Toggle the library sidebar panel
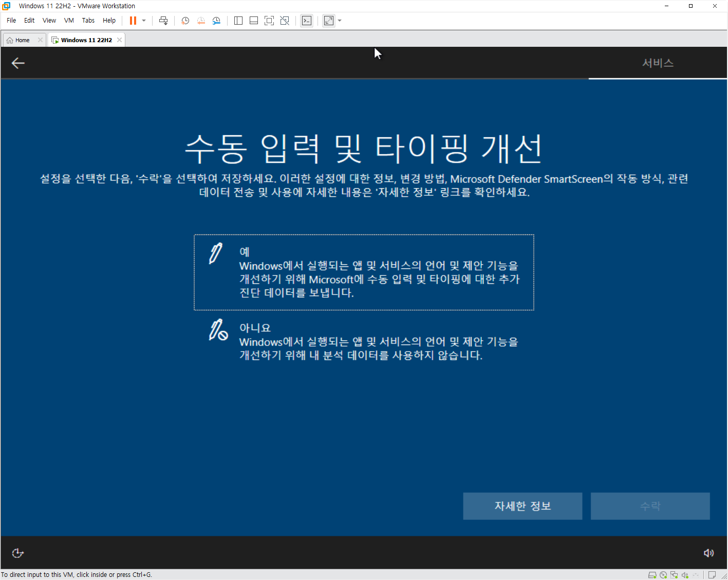 point(238,21)
